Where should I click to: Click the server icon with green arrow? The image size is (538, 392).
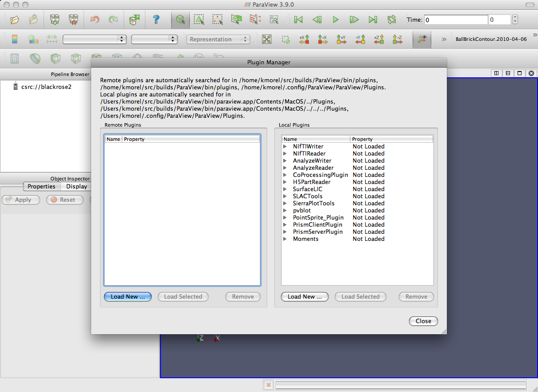[x=134, y=20]
